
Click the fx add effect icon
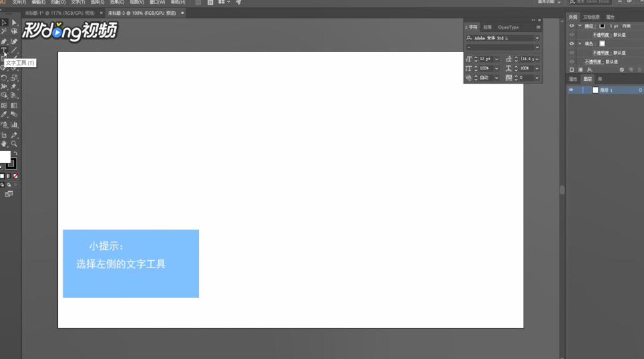589,70
